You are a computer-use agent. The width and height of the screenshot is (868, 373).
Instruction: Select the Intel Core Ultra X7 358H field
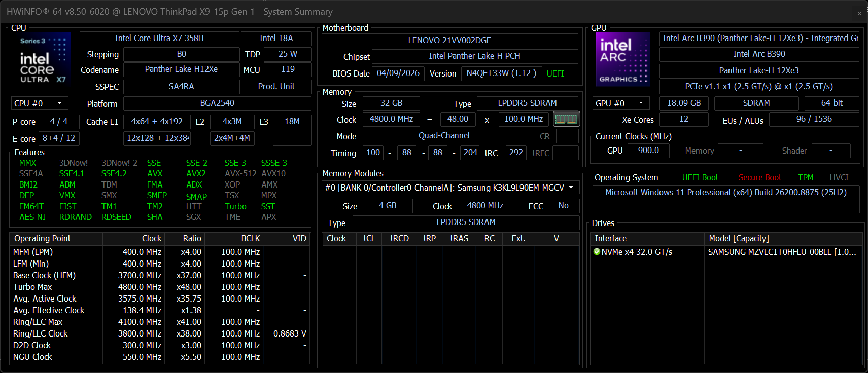159,39
